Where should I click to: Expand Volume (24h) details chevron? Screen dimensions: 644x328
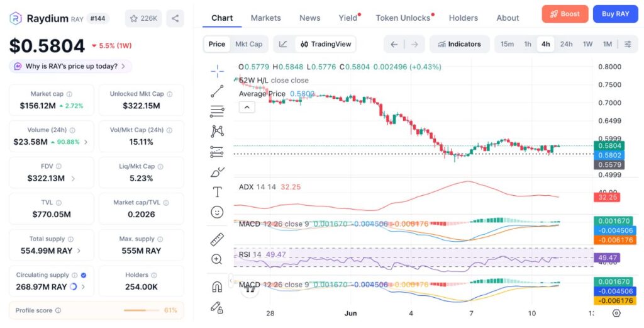(x=86, y=142)
